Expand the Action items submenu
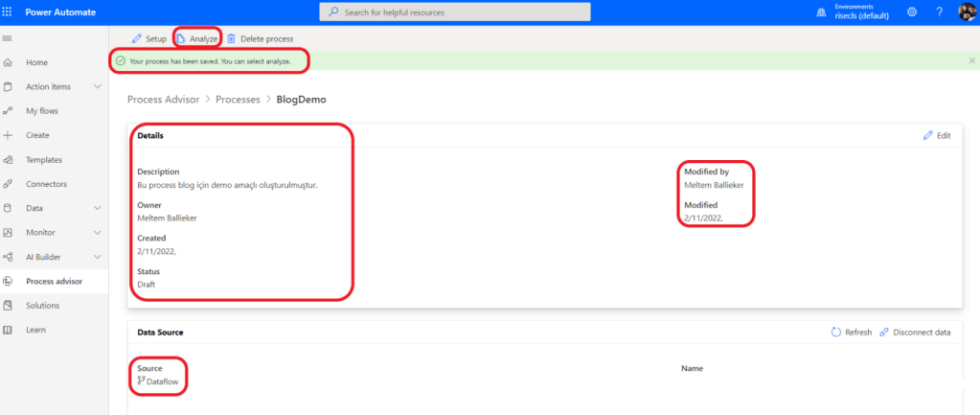 (97, 87)
